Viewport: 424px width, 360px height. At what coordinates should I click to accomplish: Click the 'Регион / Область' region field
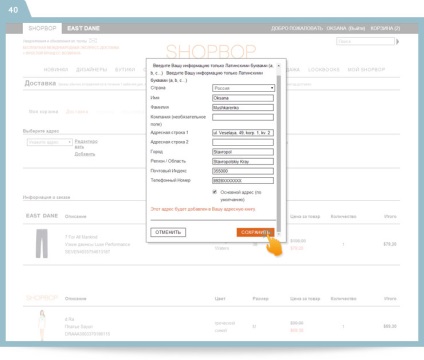(243, 162)
